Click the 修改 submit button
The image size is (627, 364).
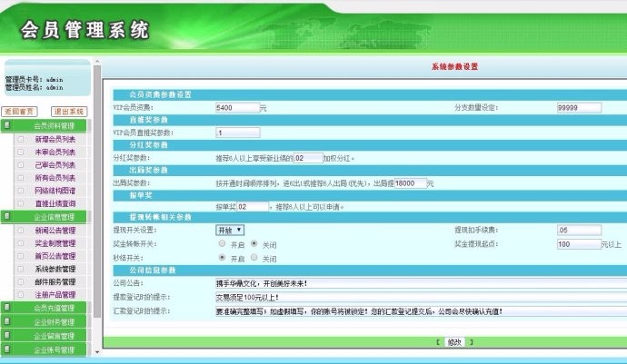(x=454, y=342)
